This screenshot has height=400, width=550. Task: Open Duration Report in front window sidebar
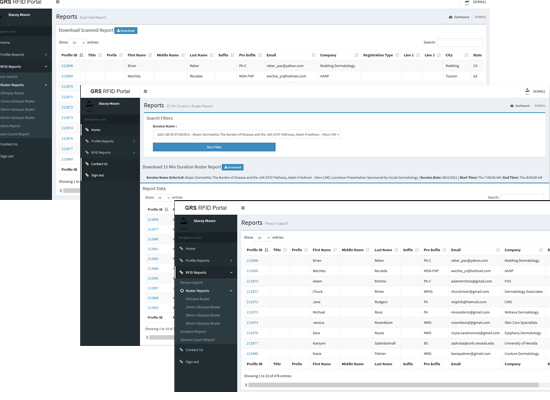pos(193,332)
